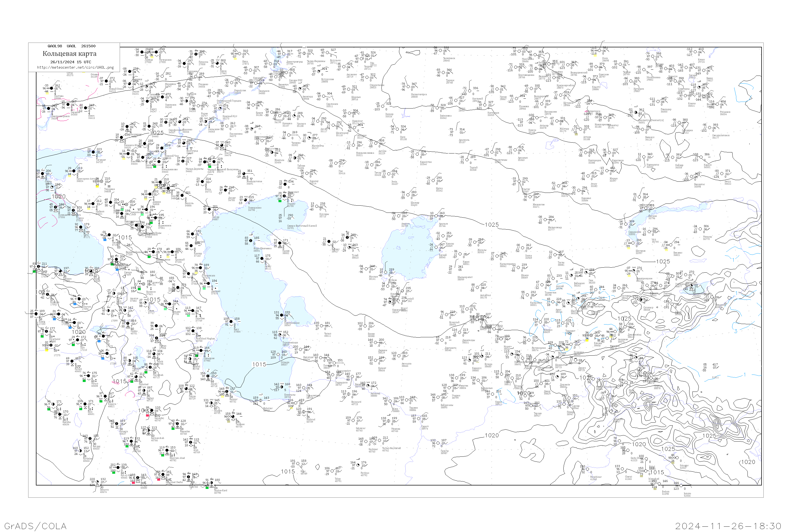Screen dimensions: 798x532
Task: Click the hourglass weather symbol above Эльтон
Action: [x=222, y=149]
